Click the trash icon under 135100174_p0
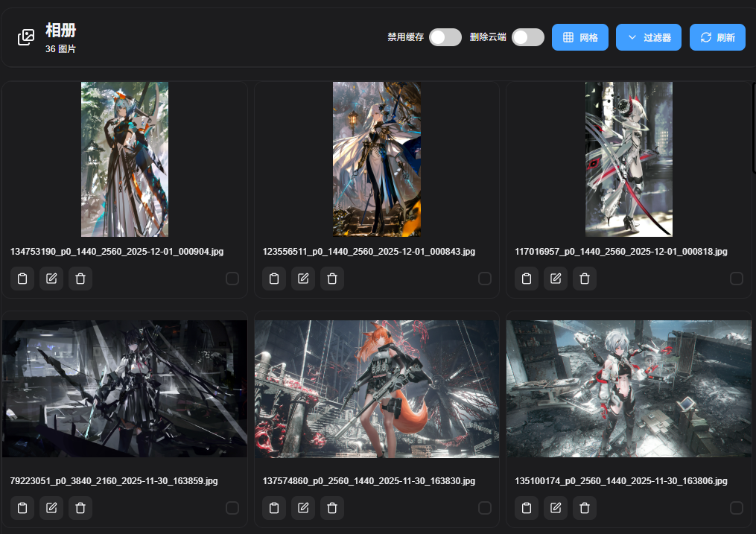The height and width of the screenshot is (534, 756). click(x=584, y=507)
